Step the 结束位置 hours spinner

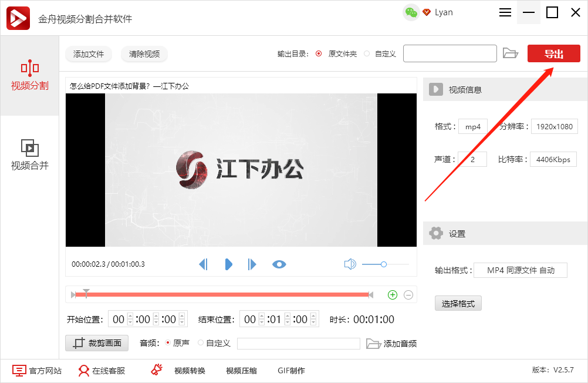[262, 319]
